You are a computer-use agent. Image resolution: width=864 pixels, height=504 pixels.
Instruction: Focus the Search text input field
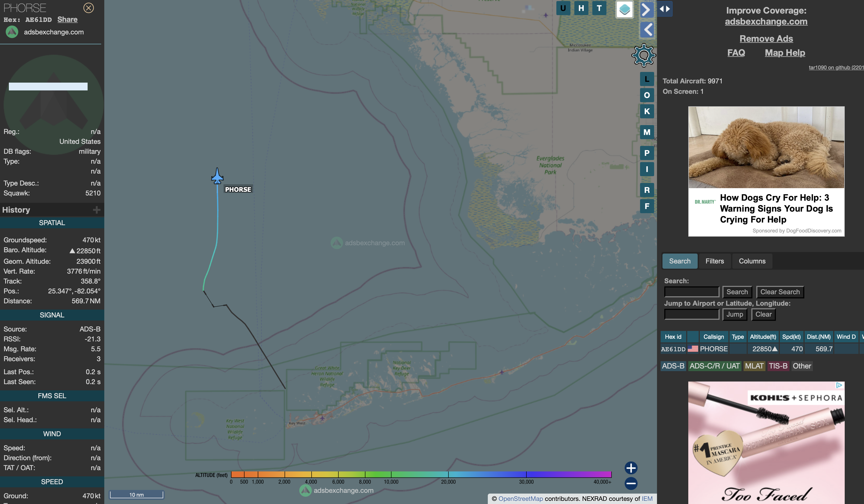pyautogui.click(x=692, y=292)
